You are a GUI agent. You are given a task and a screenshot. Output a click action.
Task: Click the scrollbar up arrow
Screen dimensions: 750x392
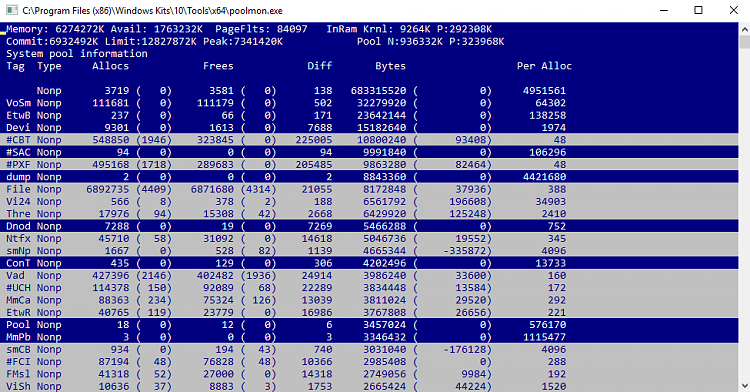click(744, 29)
